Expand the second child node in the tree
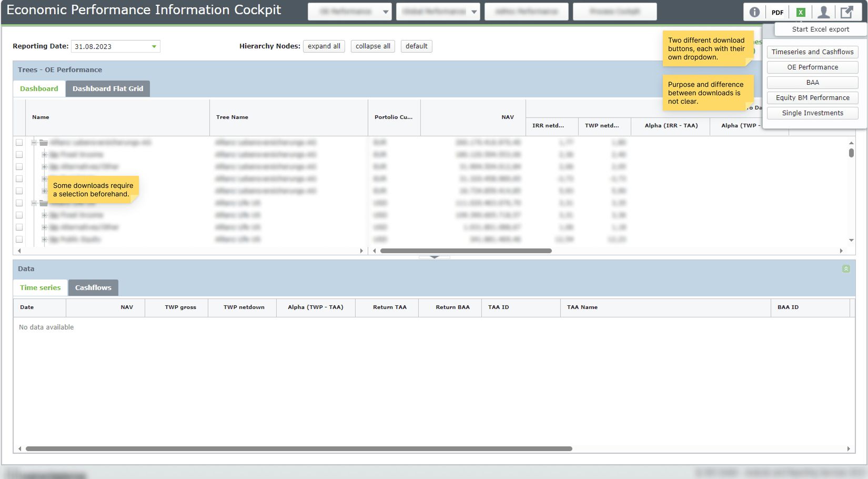The height and width of the screenshot is (479, 868). coord(45,167)
